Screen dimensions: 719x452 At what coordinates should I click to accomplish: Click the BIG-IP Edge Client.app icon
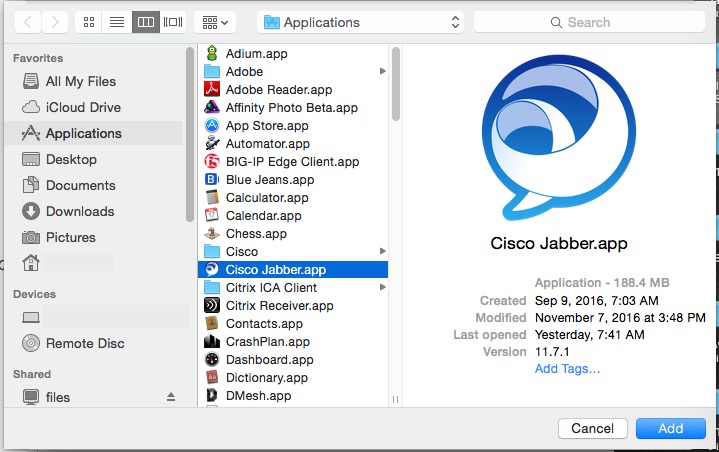point(211,161)
